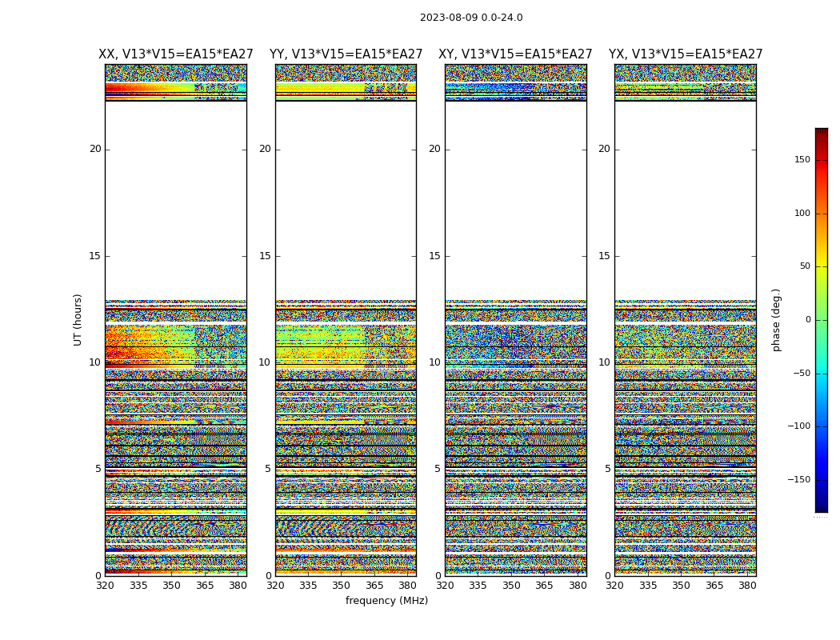Click the YY panel title text
Viewport: 840px width, 640px height.
point(346,54)
